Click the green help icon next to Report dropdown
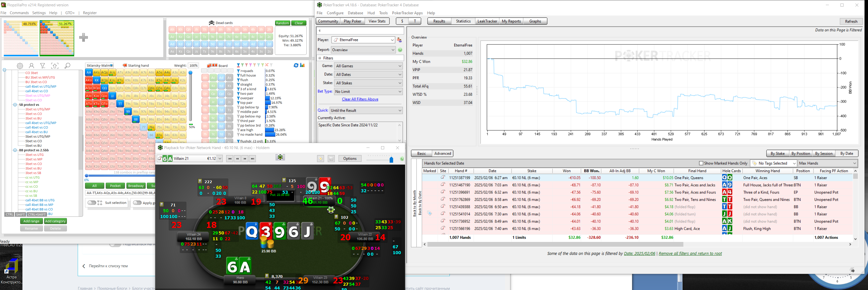The height and width of the screenshot is (290, 868). point(400,50)
